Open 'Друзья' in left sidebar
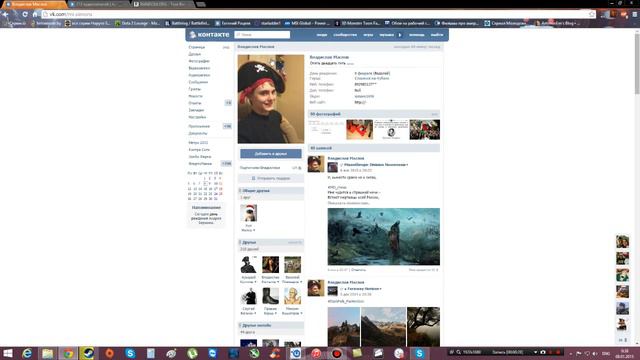Image resolution: width=640 pixels, height=360 pixels. coord(195,54)
